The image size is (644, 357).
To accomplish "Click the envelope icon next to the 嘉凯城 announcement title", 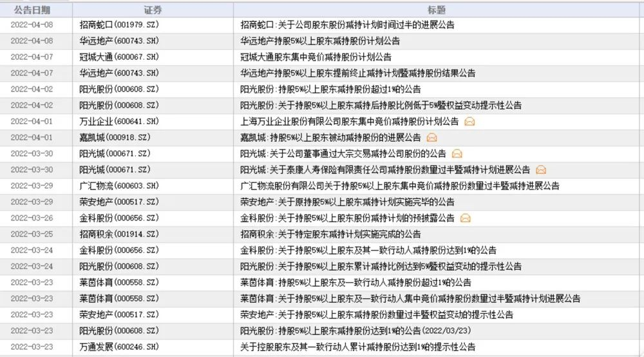I will [431, 138].
